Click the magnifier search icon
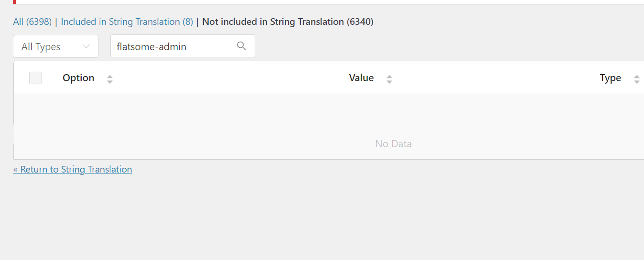Viewport: 644px width, 260px height. tap(241, 46)
